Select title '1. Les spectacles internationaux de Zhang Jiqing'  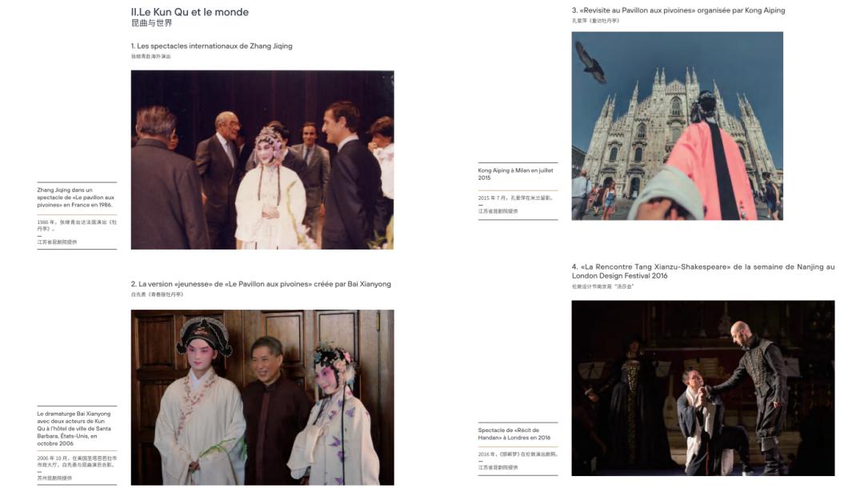pyautogui.click(x=211, y=46)
